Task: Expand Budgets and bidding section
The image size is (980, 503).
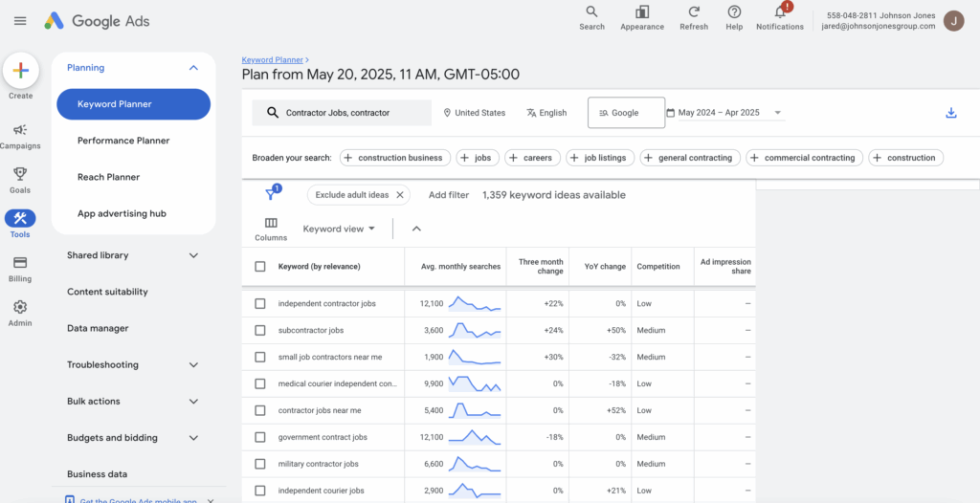Action: click(x=193, y=438)
